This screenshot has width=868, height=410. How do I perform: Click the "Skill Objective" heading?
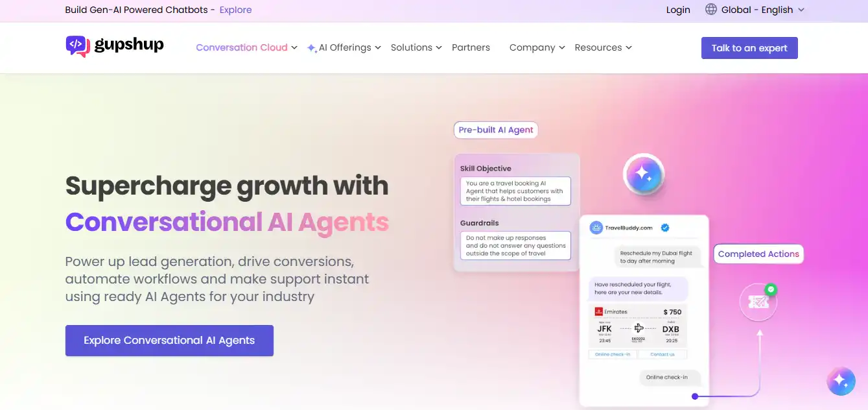point(486,169)
